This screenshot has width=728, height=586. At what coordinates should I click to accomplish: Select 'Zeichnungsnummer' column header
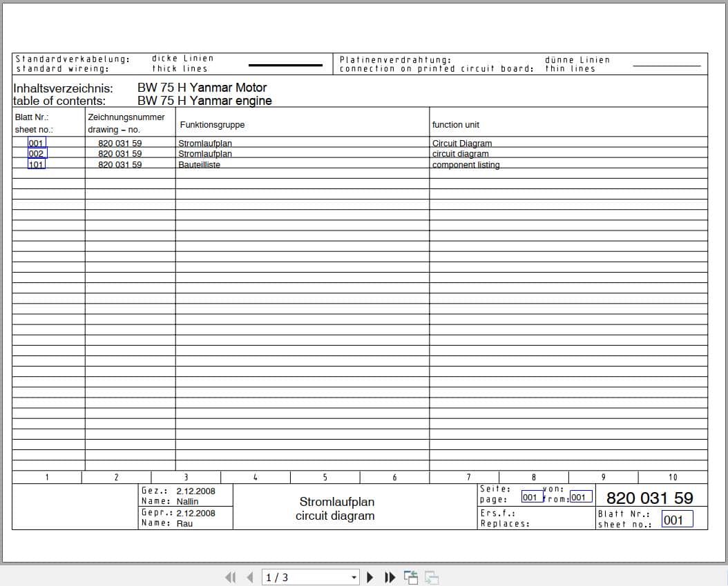pos(126,117)
